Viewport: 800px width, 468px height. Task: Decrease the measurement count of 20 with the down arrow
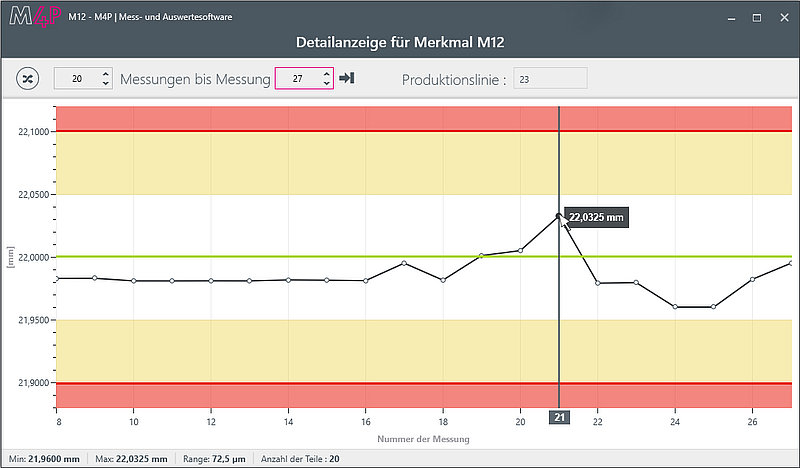coord(106,83)
